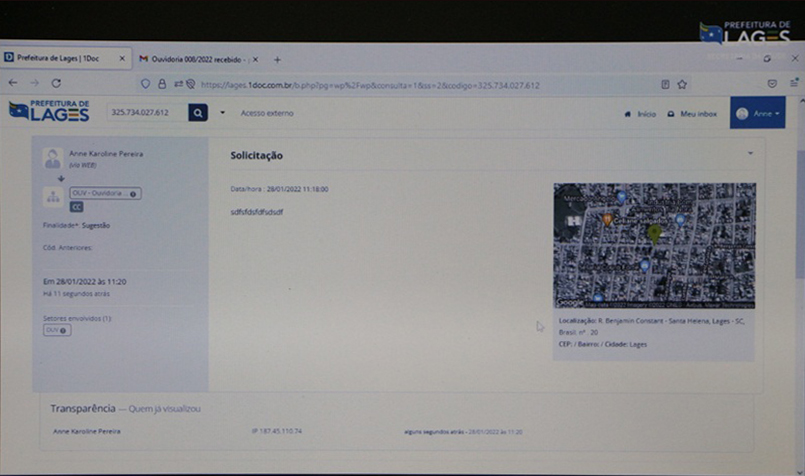Expand the Solicitação panel options caret

(750, 154)
